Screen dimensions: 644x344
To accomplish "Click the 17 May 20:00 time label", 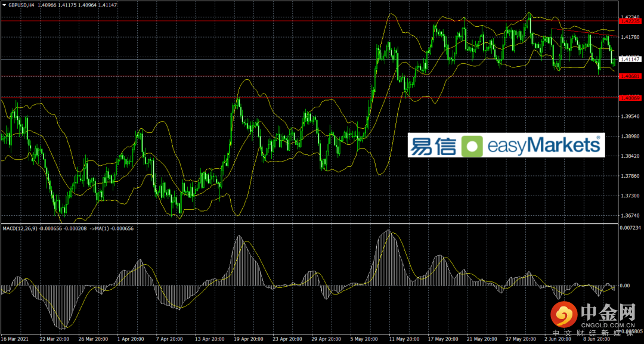I will pyautogui.click(x=444, y=339).
